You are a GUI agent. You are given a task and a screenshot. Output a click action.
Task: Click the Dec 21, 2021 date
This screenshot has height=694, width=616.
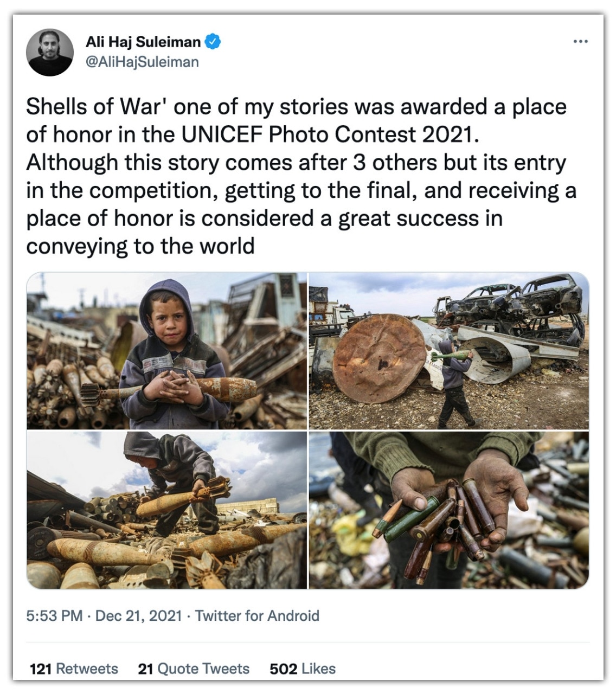pyautogui.click(x=138, y=616)
